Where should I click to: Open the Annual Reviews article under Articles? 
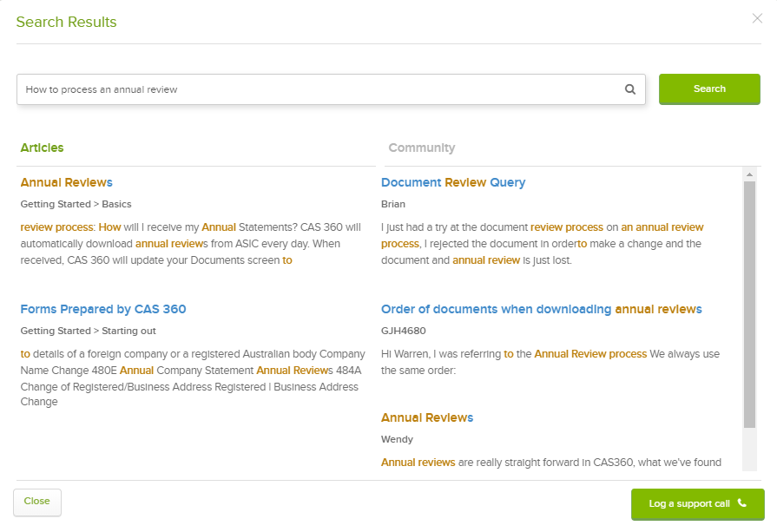pos(66,183)
